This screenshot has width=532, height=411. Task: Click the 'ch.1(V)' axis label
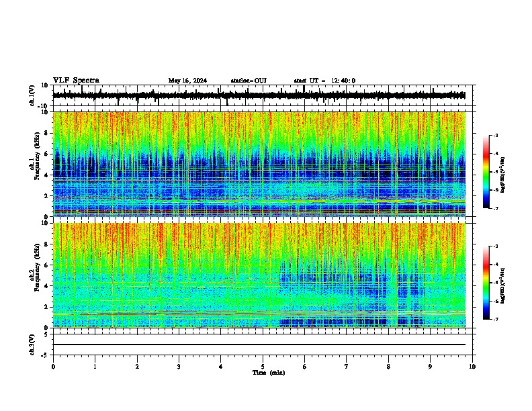(x=32, y=95)
